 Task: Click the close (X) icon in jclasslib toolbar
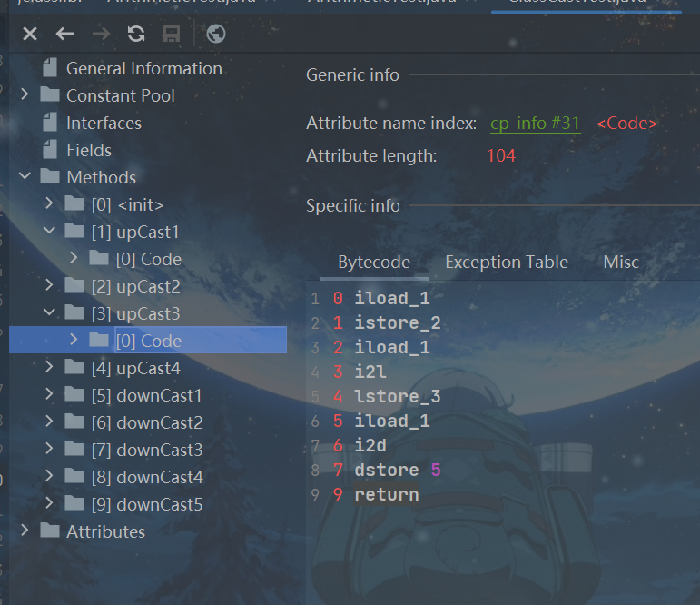coord(30,35)
